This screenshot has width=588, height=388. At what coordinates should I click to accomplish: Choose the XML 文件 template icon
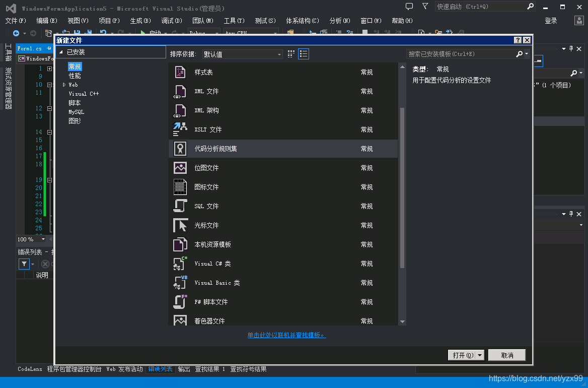pos(180,91)
